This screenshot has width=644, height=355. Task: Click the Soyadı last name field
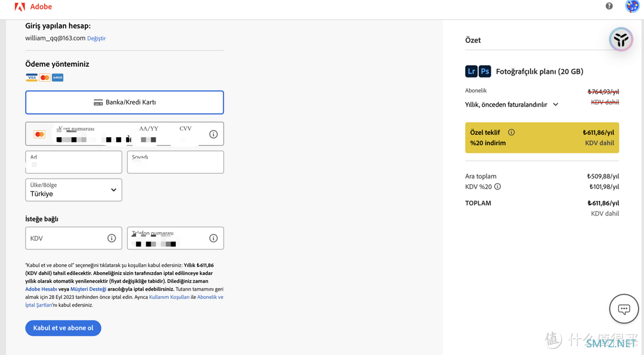click(175, 162)
